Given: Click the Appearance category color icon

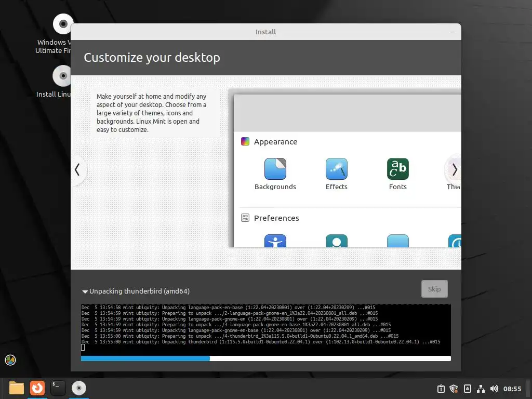Looking at the screenshot, I should [x=245, y=141].
